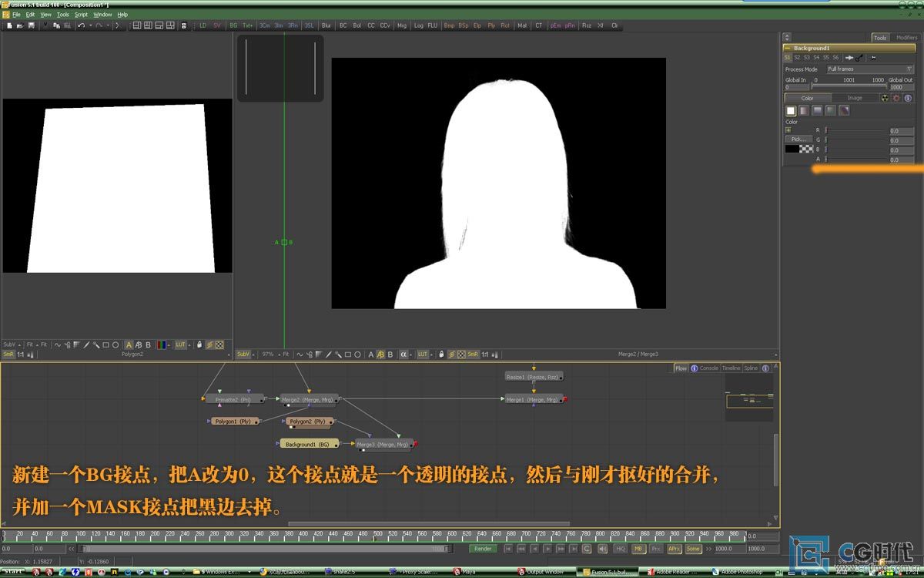
Task: Click the solid color fill type icon
Action: click(x=791, y=111)
